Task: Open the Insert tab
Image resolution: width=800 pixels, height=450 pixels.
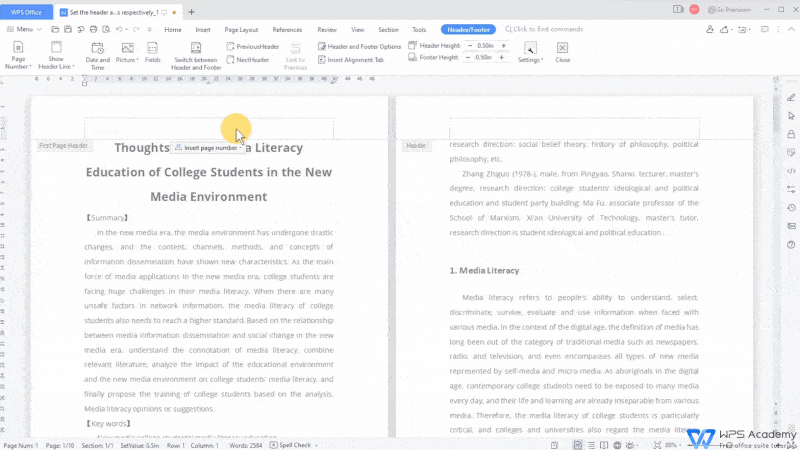Action: [x=203, y=30]
